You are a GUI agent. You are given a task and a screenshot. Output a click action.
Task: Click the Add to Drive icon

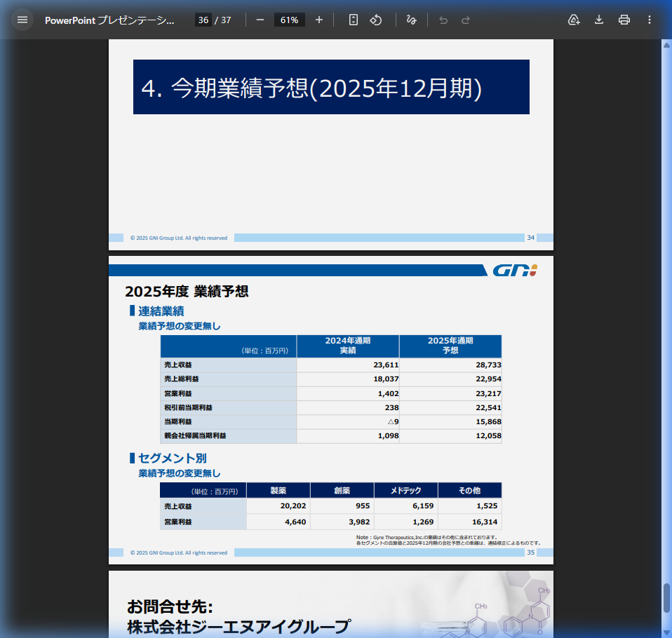tap(574, 20)
